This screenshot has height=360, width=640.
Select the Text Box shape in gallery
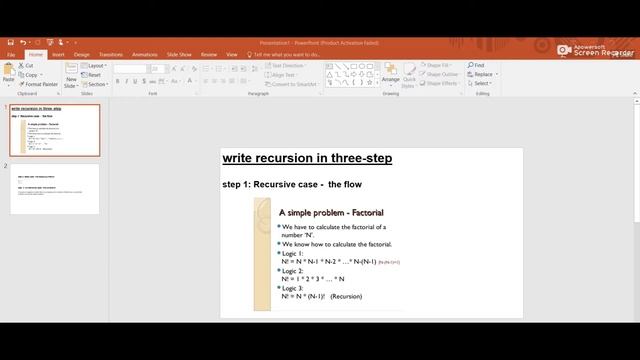coord(329,66)
